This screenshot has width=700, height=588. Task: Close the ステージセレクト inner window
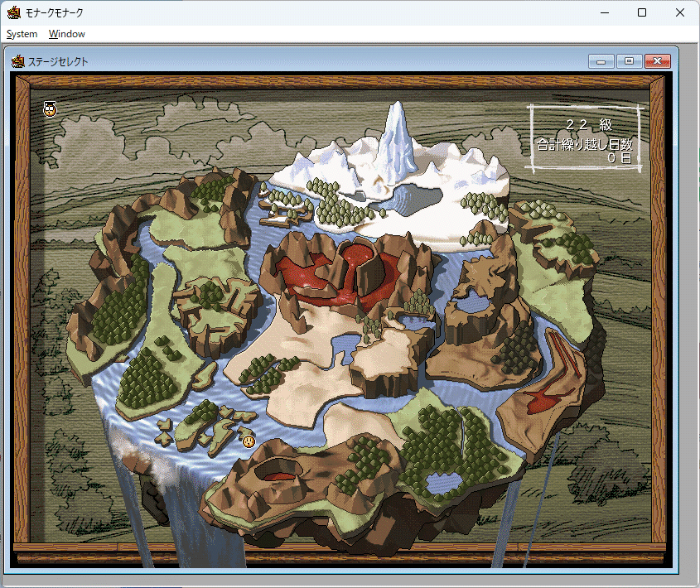[657, 61]
